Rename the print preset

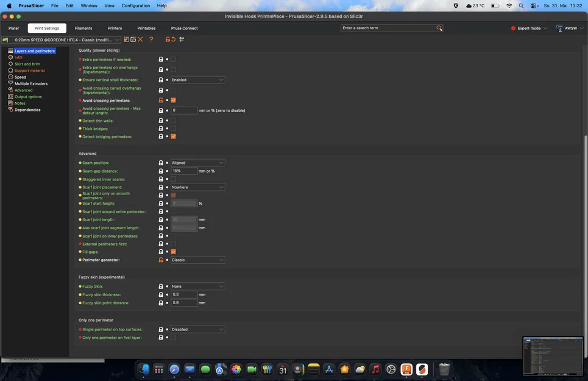tap(133, 40)
